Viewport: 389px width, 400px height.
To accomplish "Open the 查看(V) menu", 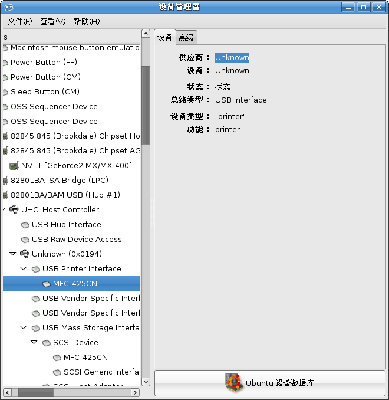I will [x=53, y=22].
